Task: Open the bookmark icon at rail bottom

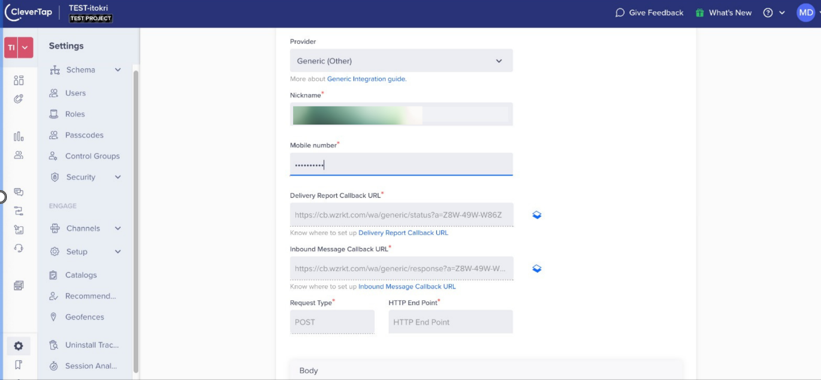Action: coord(19,364)
